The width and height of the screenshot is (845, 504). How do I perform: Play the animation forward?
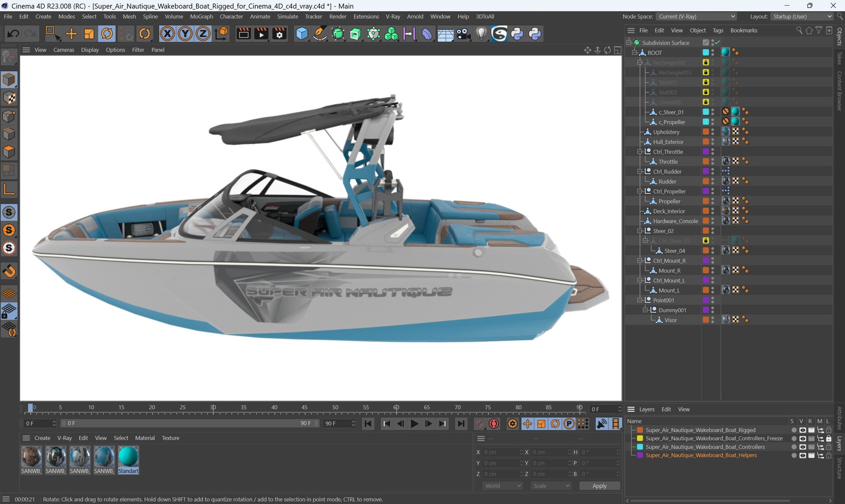414,424
